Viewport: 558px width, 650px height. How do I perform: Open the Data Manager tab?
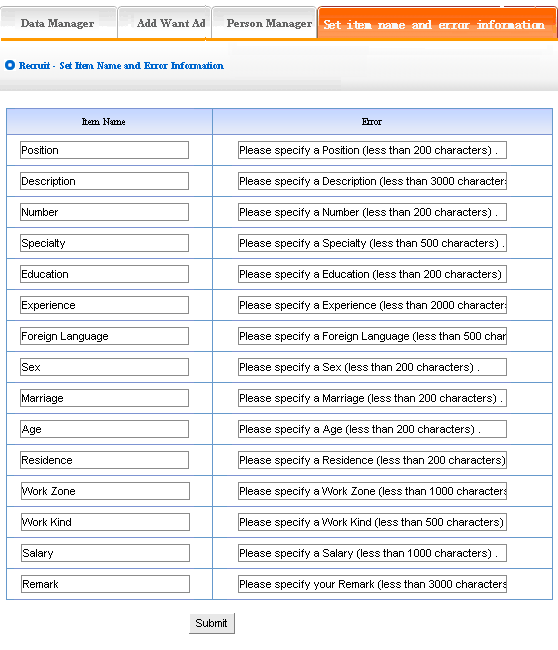(58, 23)
